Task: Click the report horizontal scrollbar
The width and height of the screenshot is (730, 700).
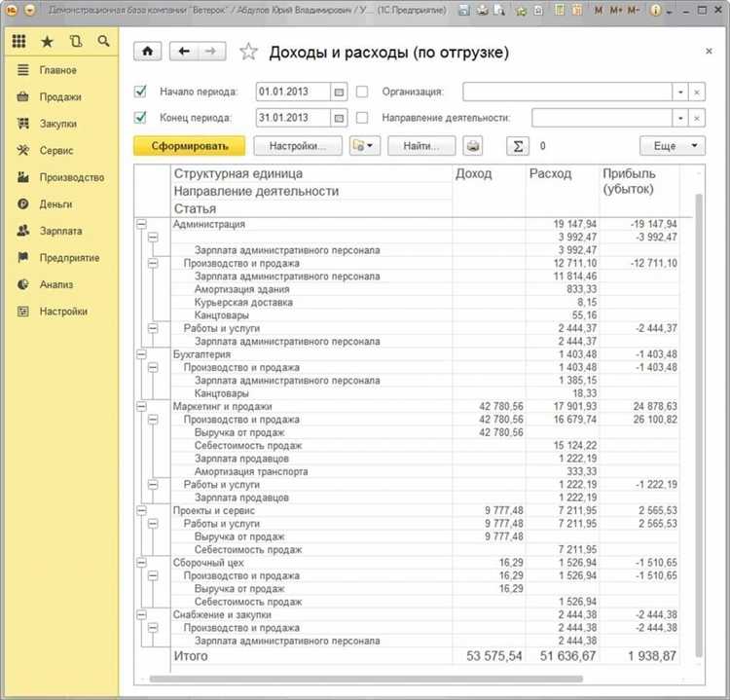Action: (x=366, y=679)
